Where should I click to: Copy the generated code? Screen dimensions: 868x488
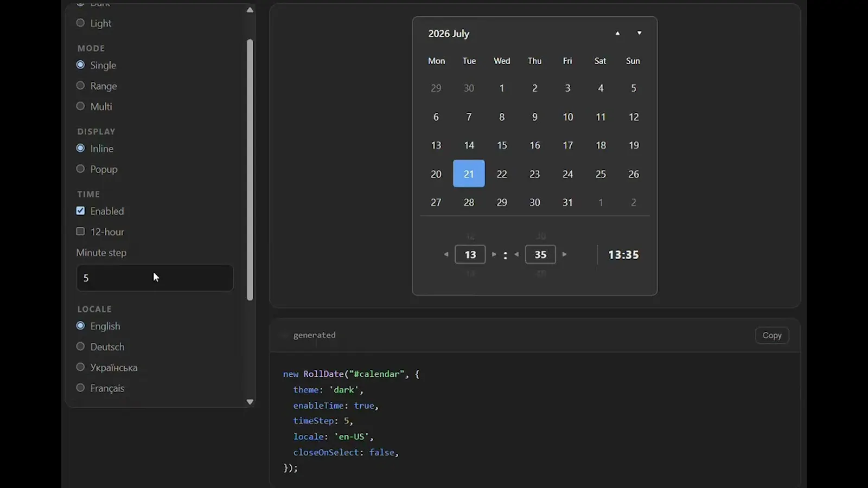(x=772, y=336)
